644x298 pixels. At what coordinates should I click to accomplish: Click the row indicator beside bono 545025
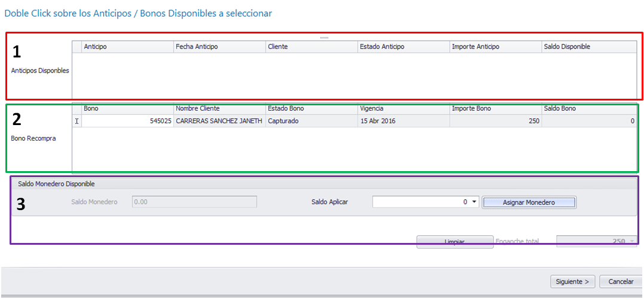tap(77, 121)
